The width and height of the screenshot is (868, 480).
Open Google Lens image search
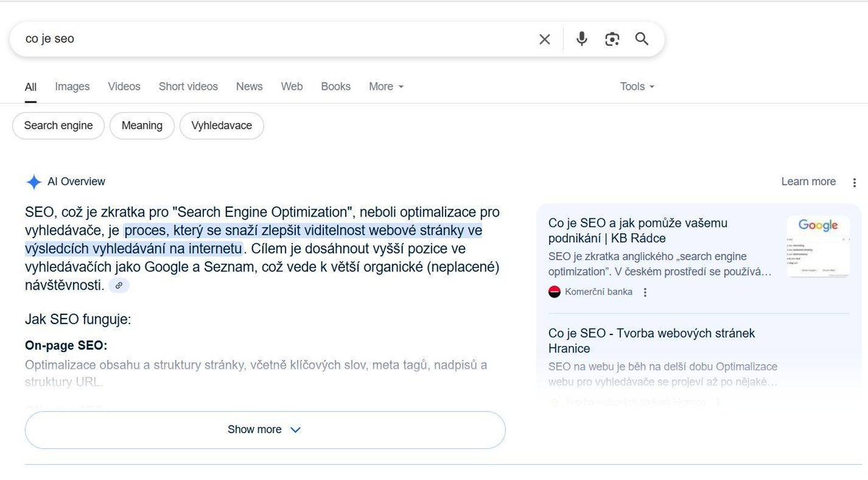tap(612, 39)
